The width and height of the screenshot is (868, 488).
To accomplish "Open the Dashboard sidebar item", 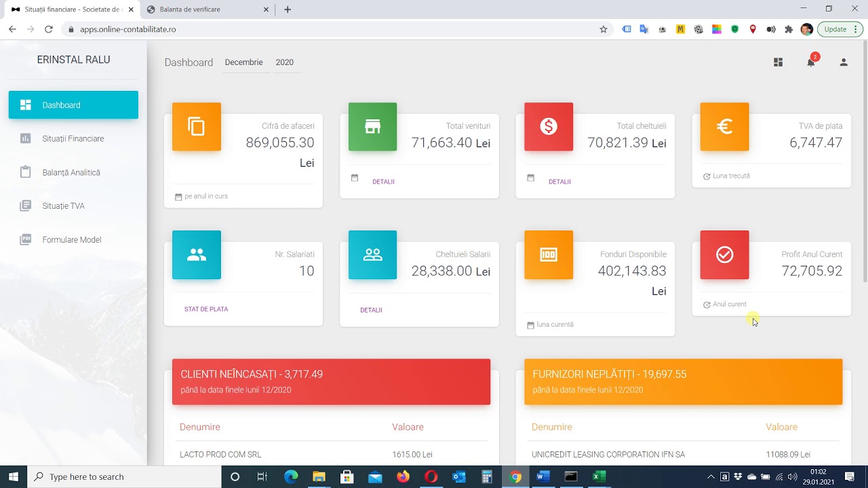I will click(73, 105).
